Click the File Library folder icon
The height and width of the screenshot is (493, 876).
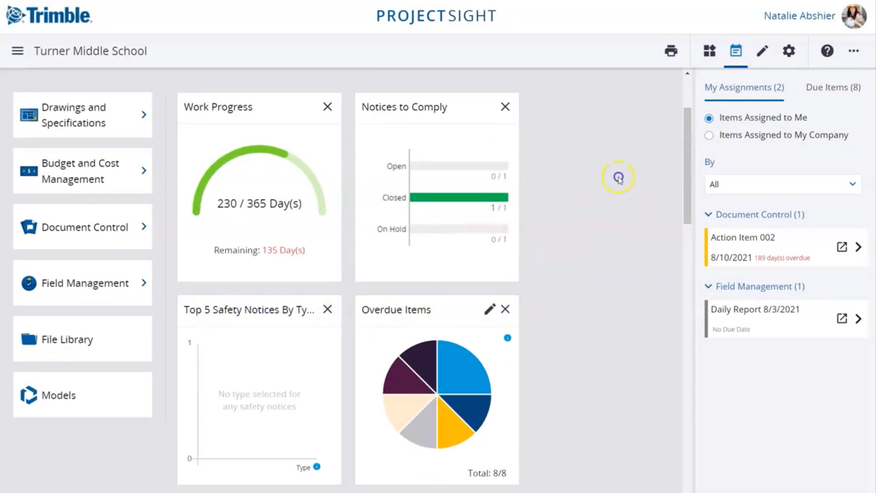click(x=28, y=339)
